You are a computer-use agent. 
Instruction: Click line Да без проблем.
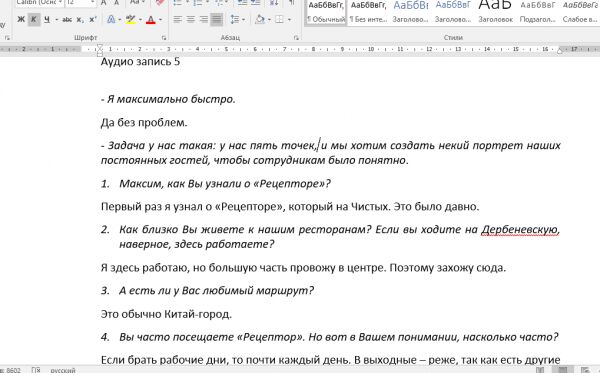coord(144,123)
